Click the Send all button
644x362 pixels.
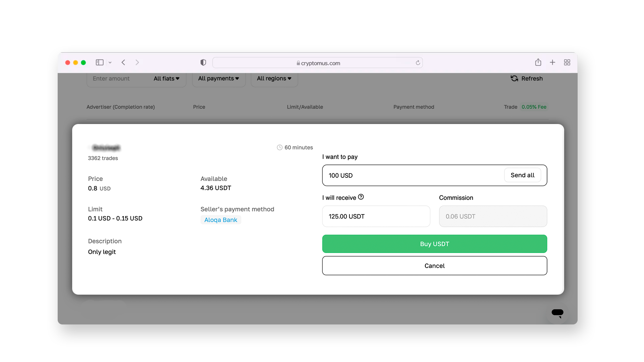(522, 175)
